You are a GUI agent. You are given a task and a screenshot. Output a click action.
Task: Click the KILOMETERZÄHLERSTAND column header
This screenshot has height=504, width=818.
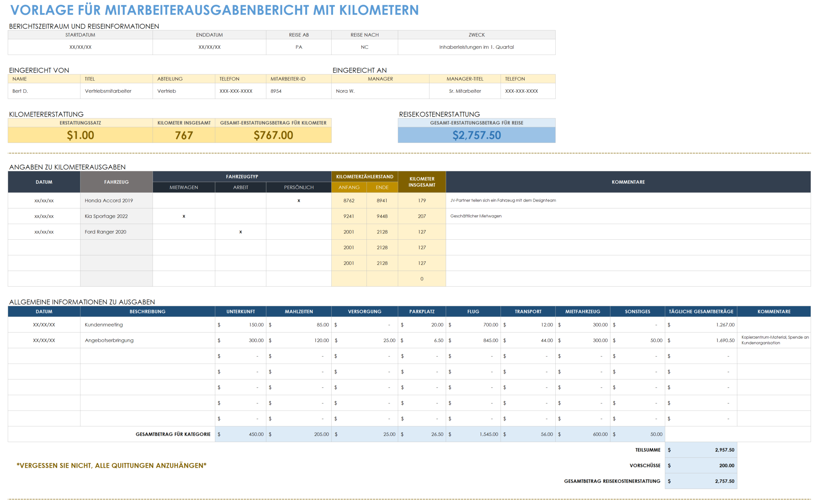coord(365,177)
